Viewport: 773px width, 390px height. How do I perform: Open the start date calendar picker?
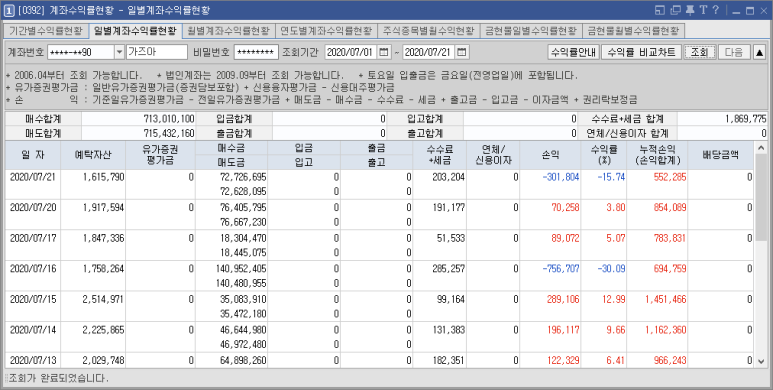384,52
